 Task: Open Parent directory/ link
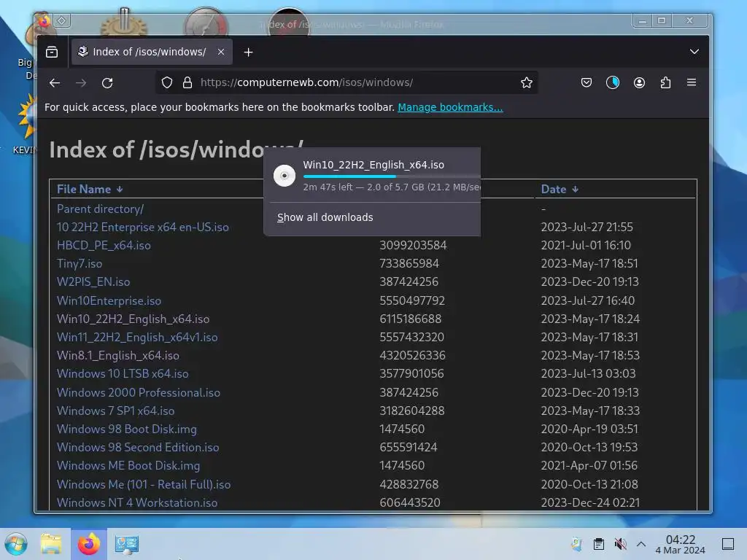[100, 209]
